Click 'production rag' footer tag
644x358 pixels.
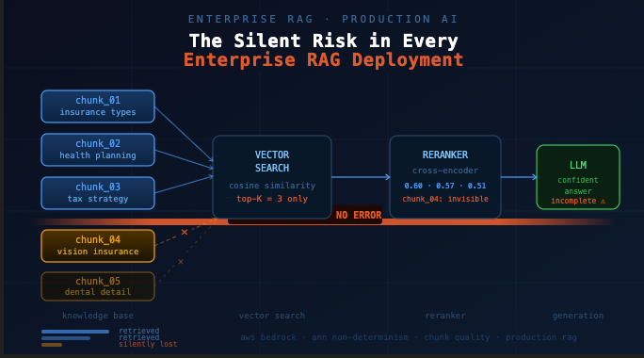(x=541, y=337)
